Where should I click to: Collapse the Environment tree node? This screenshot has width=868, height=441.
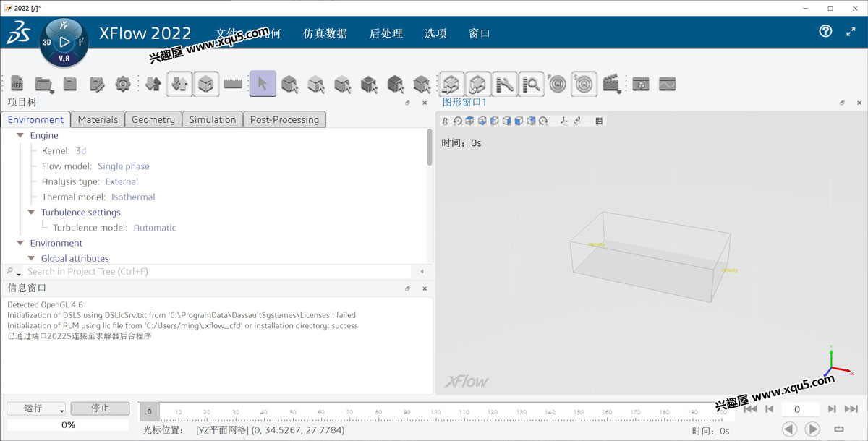pos(20,243)
